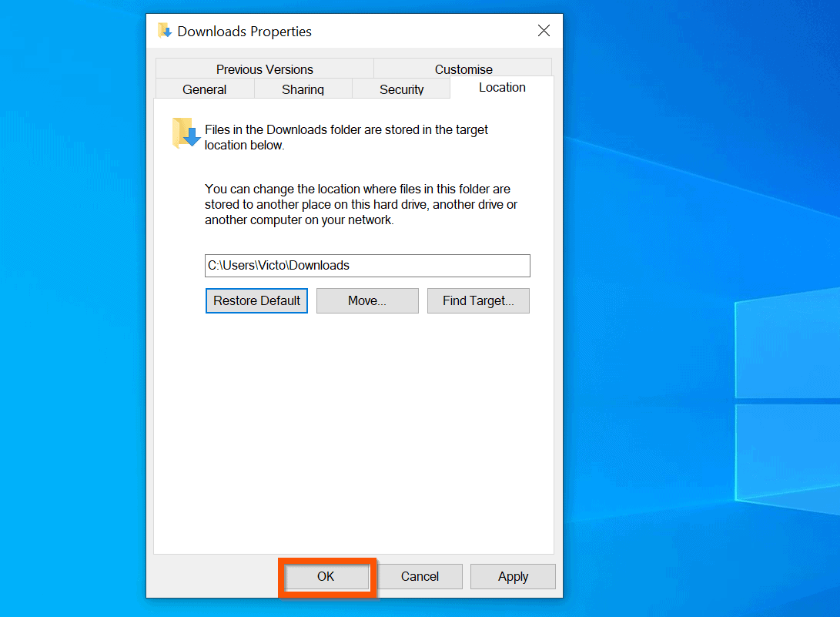
Task: Click Restore Default to reset the folder path
Action: click(256, 300)
